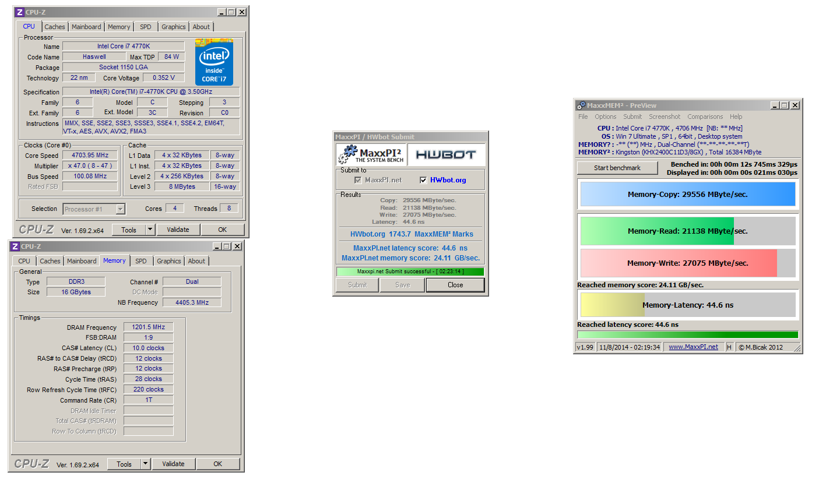
Task: Open the Submit menu in MaxxMEM²
Action: tap(632, 117)
